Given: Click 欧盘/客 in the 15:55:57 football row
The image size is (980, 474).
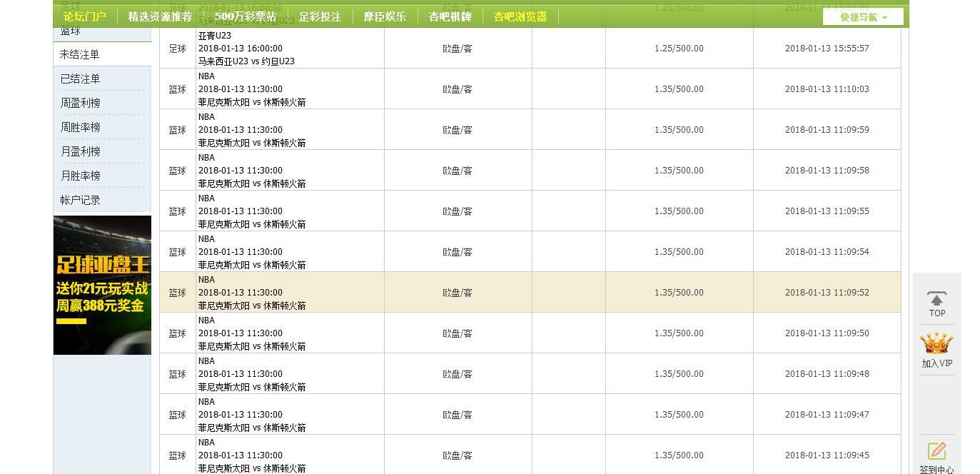Looking at the screenshot, I should point(458,49).
